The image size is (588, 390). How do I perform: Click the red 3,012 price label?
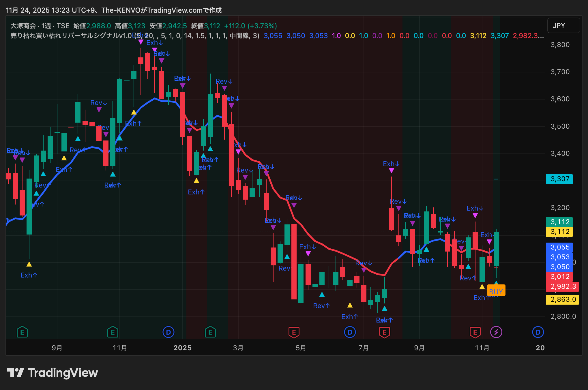[559, 277]
